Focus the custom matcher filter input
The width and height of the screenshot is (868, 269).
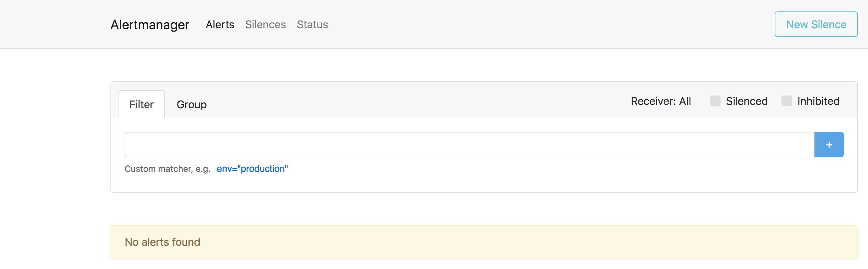click(x=469, y=145)
